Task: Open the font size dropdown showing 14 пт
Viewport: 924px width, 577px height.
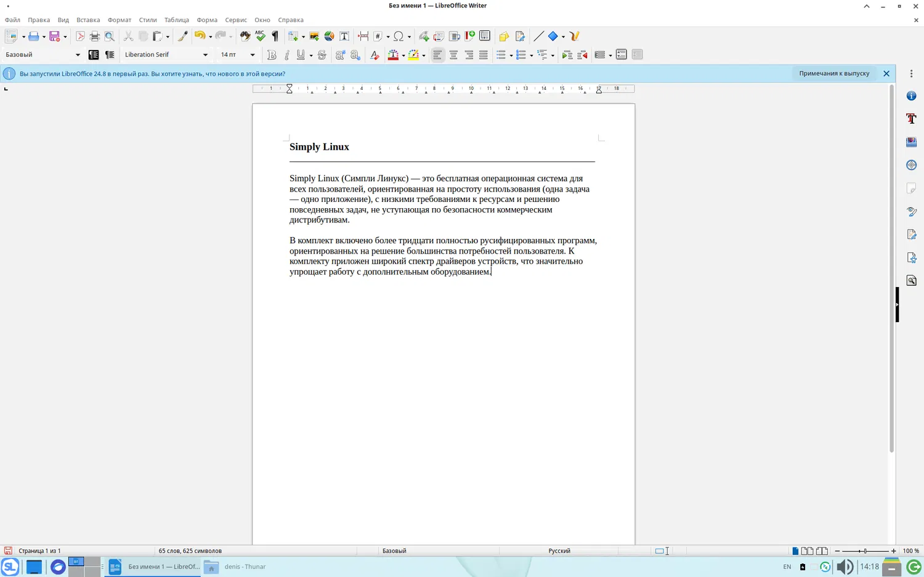Action: coord(253,55)
